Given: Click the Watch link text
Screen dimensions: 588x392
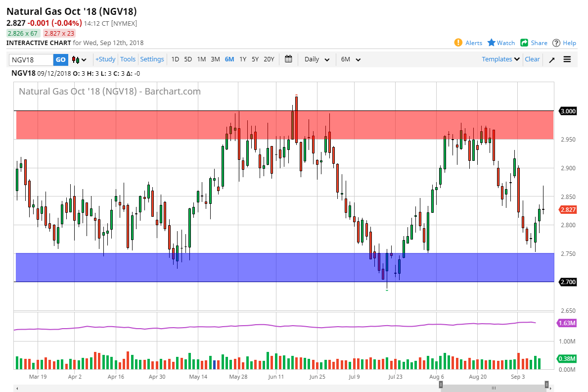Looking at the screenshot, I should (506, 43).
